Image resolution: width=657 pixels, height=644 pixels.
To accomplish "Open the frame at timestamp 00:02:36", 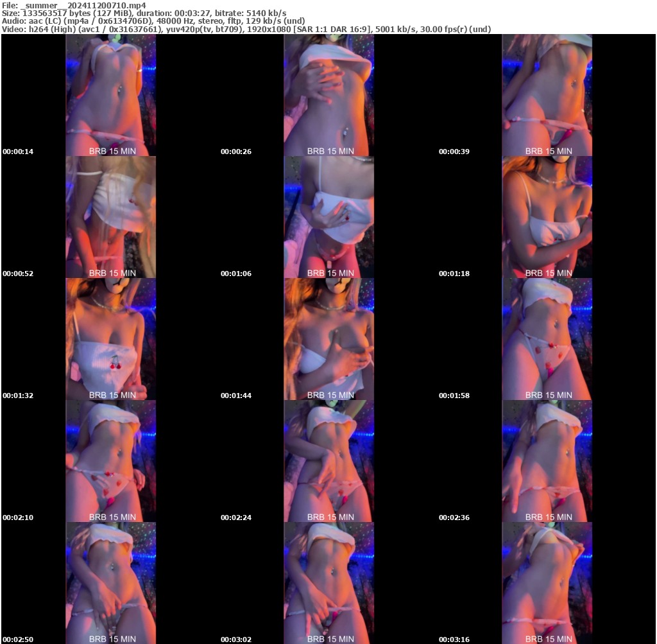I will pos(547,461).
